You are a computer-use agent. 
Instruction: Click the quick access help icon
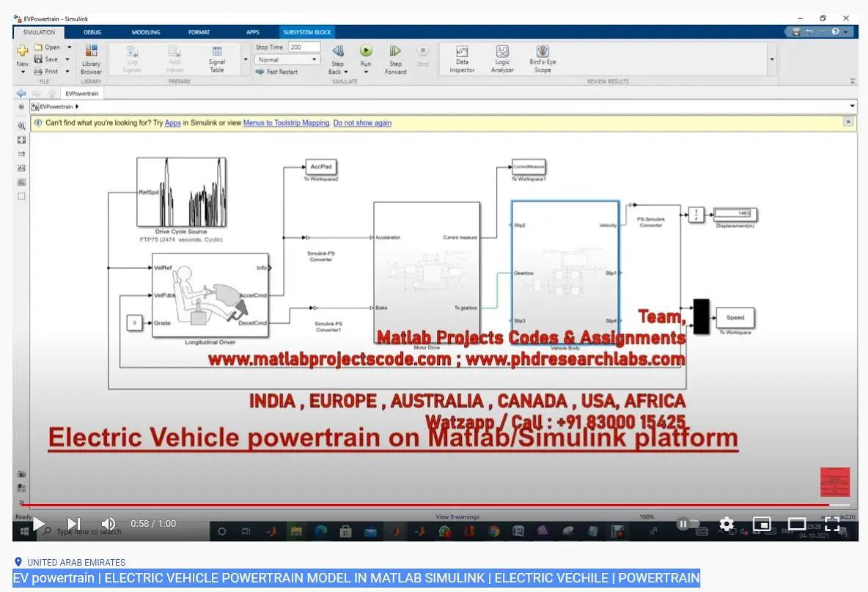click(x=835, y=32)
